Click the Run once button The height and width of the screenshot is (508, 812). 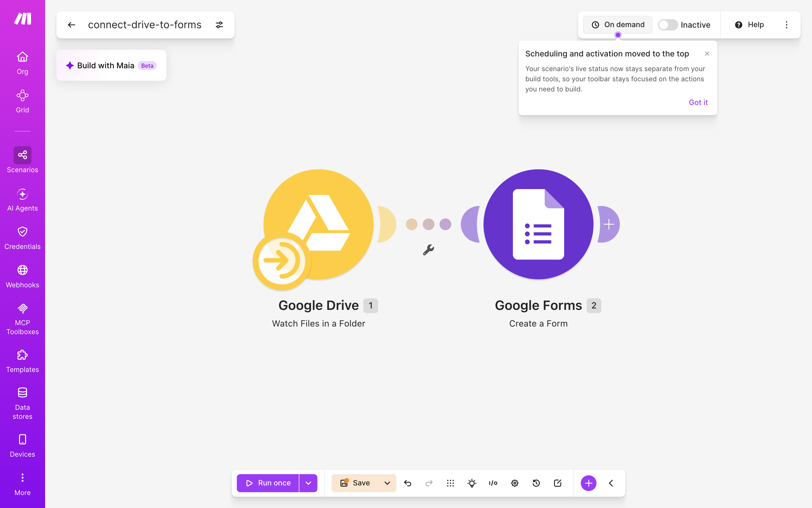click(x=268, y=483)
